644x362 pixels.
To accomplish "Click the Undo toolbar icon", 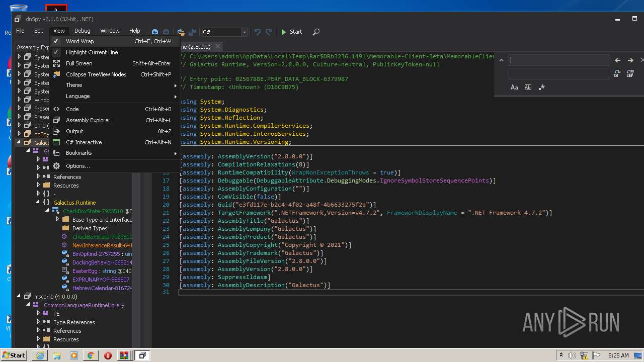I will coord(258,32).
